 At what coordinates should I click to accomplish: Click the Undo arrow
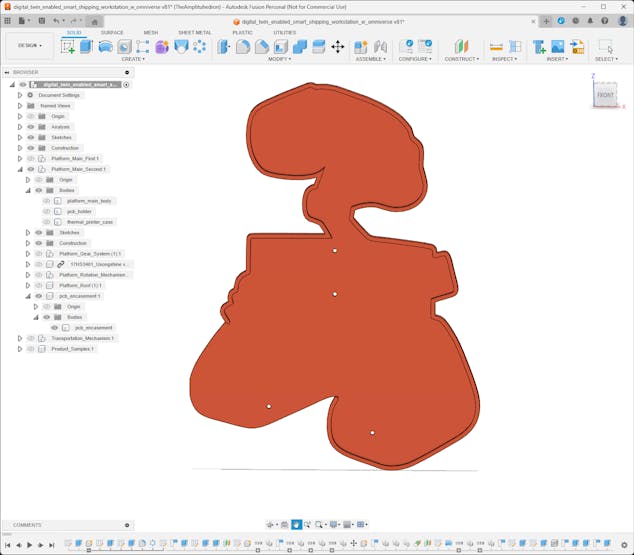click(x=56, y=20)
